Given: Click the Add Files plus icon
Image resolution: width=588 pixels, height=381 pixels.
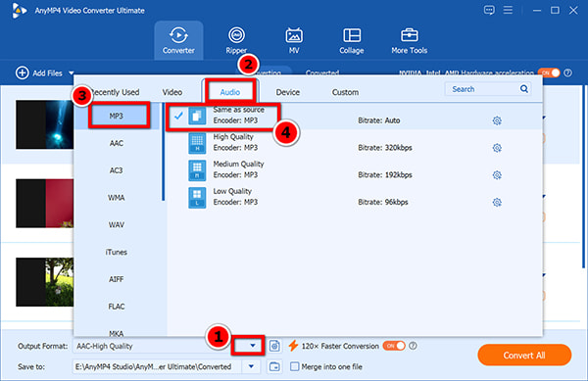Looking at the screenshot, I should [x=23, y=72].
